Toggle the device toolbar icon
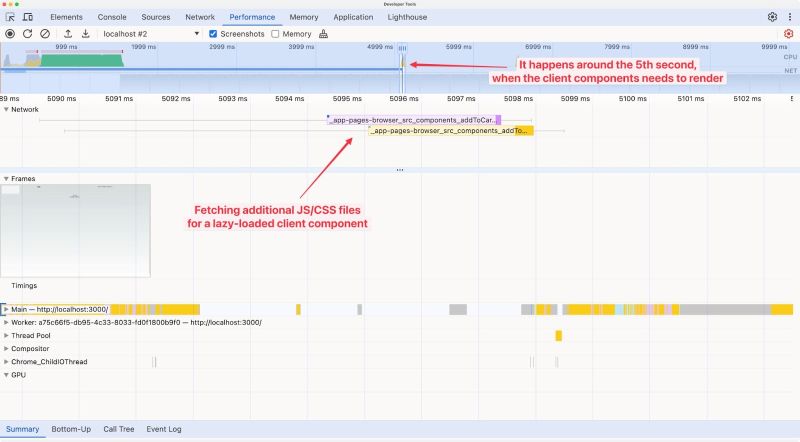The height and width of the screenshot is (442, 800). (x=28, y=17)
